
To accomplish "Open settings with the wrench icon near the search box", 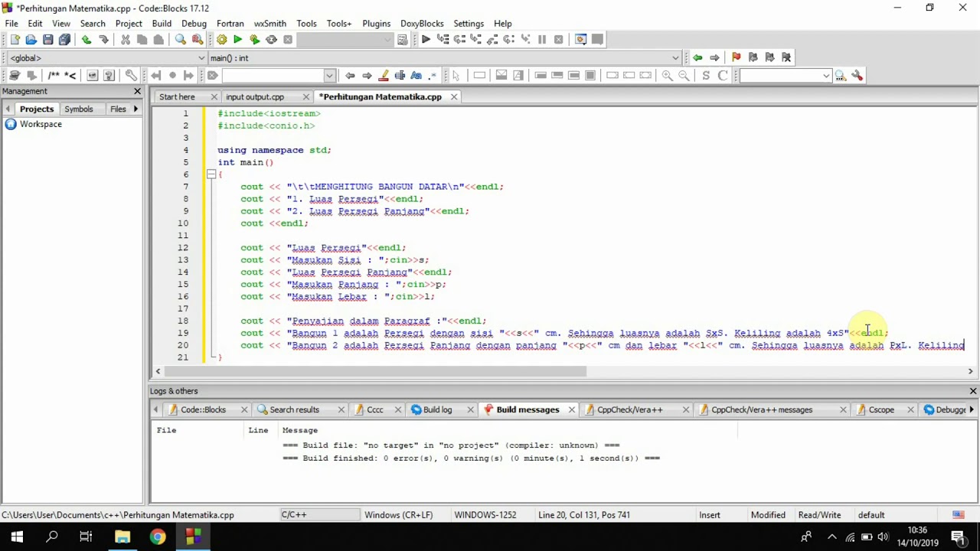I will [857, 75].
